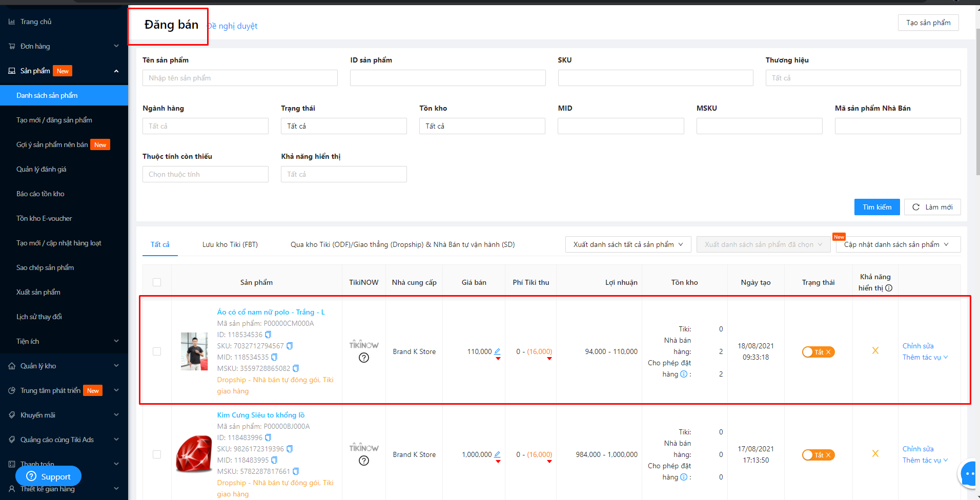Tick the checkbox for Kim Cương product
The width and height of the screenshot is (980, 500).
coord(157,454)
